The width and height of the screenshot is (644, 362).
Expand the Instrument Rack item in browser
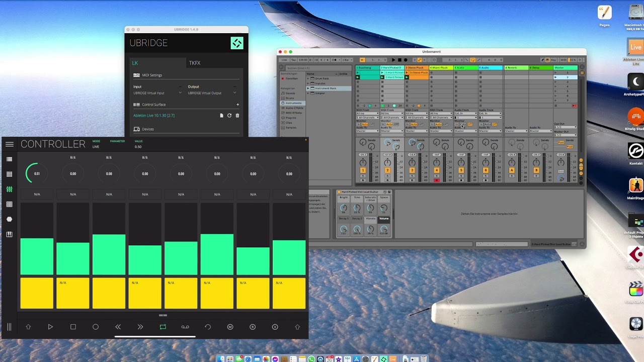pos(308,88)
